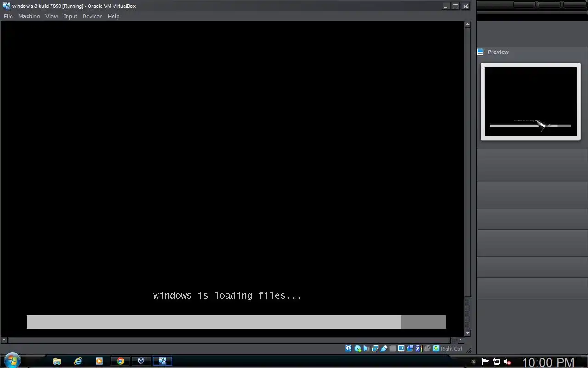Open the Windows Start orb
588x368 pixels.
pos(11,361)
